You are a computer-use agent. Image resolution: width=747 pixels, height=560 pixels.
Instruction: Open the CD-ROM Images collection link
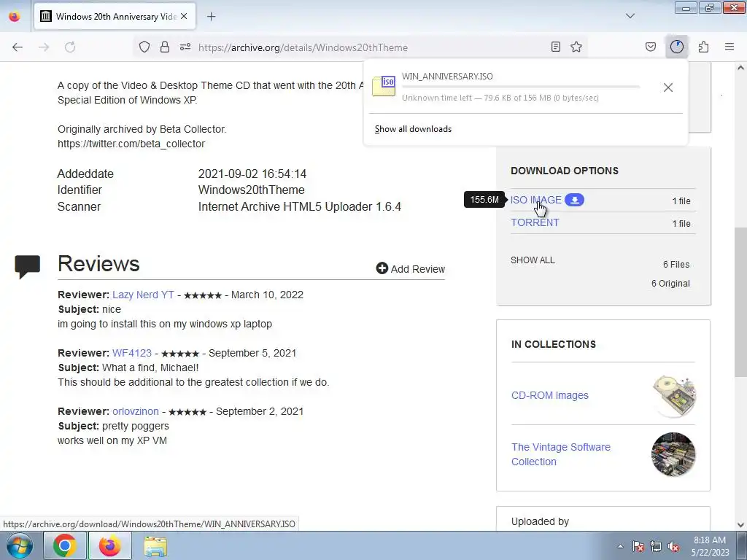tap(550, 395)
